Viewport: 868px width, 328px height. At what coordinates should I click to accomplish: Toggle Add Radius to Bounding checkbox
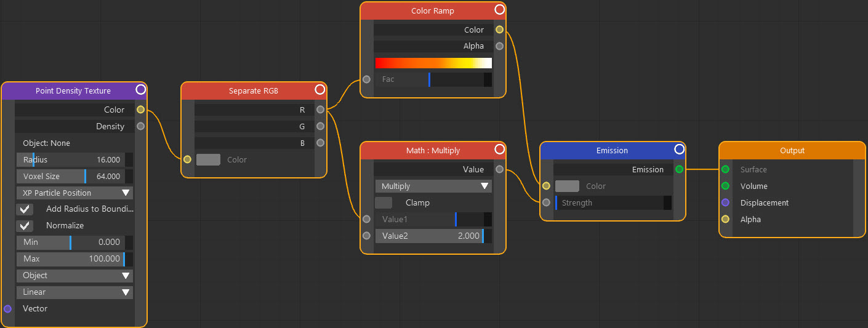(25, 209)
